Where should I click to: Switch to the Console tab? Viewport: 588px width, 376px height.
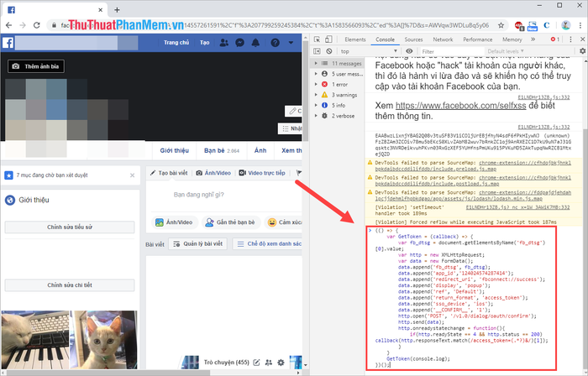[x=385, y=39]
